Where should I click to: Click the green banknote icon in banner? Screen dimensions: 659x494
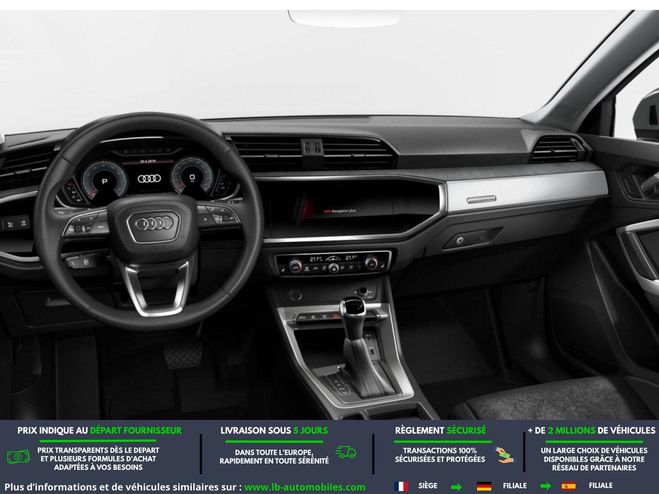pos(18,457)
